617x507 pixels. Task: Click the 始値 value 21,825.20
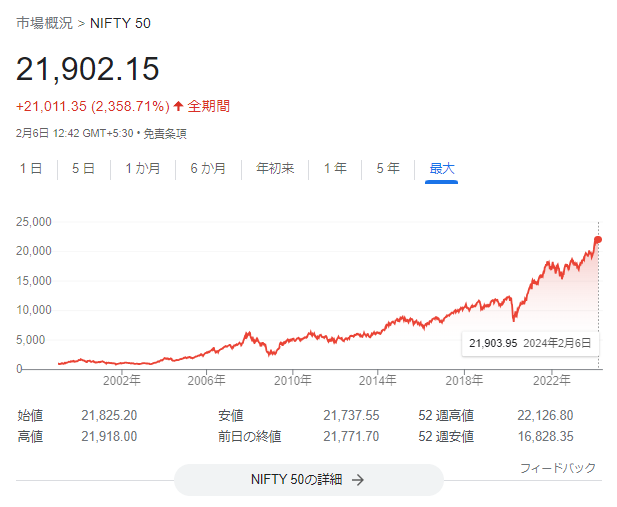109,416
